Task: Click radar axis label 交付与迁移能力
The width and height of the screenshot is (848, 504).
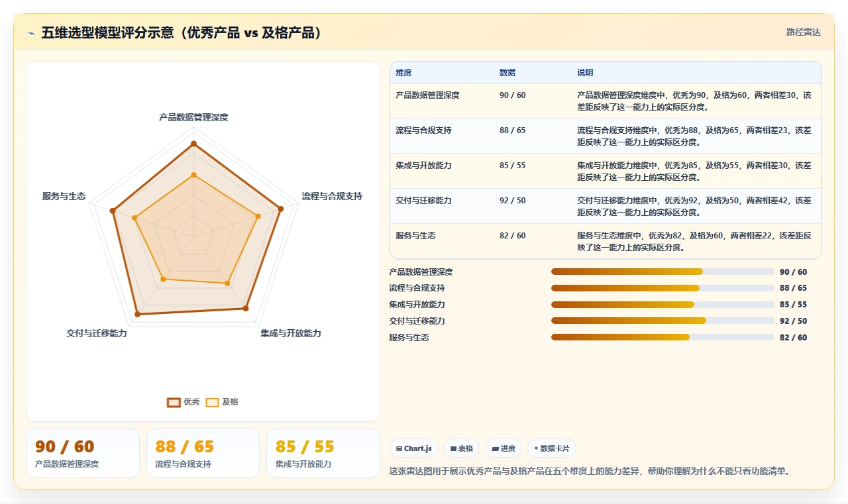Action: [x=97, y=333]
